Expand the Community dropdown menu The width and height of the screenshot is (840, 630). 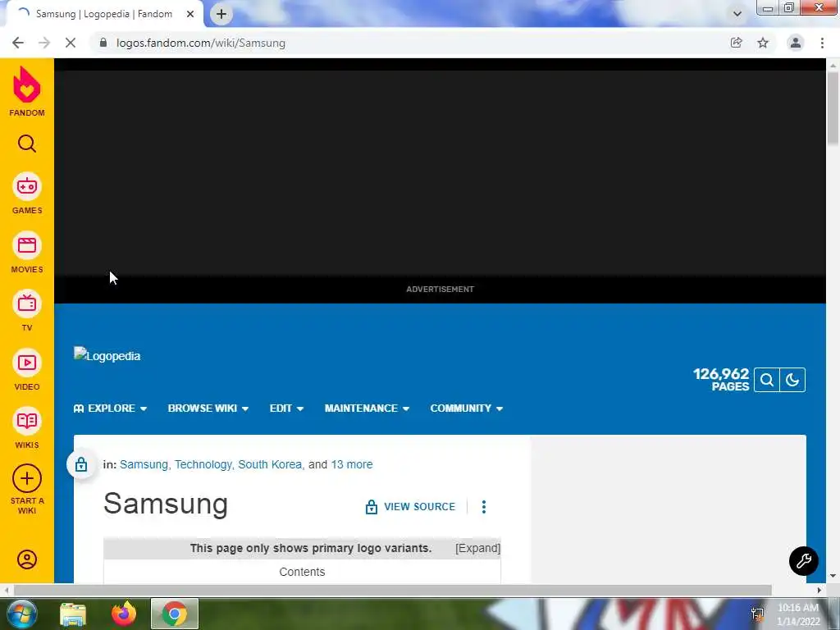[x=466, y=409]
